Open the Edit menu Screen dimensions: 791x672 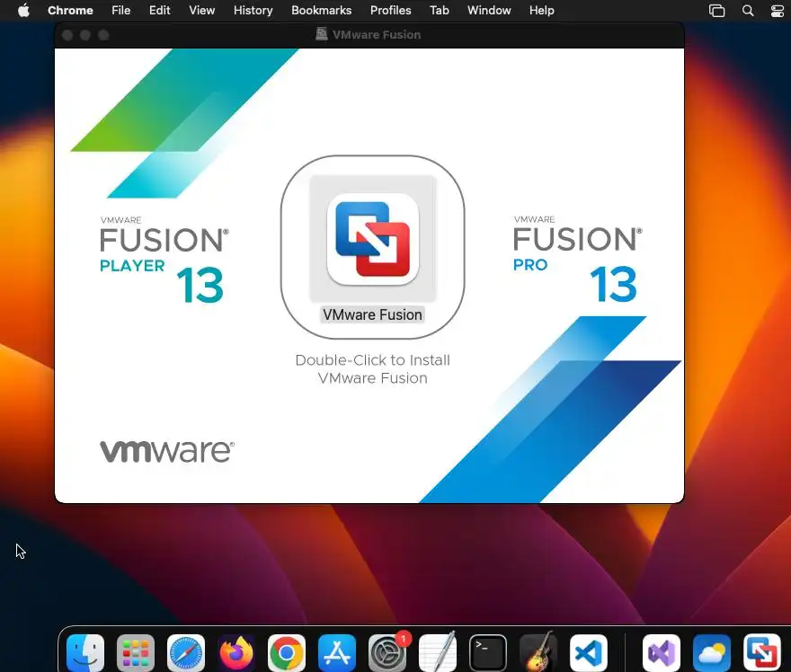point(159,10)
